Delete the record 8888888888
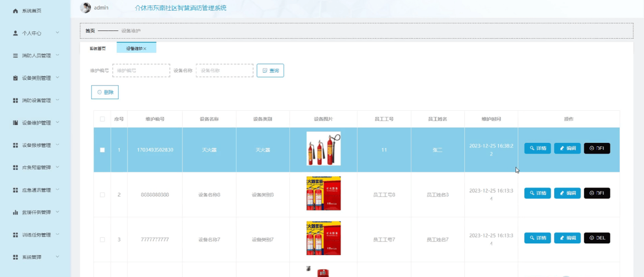644x277 pixels. (x=597, y=193)
